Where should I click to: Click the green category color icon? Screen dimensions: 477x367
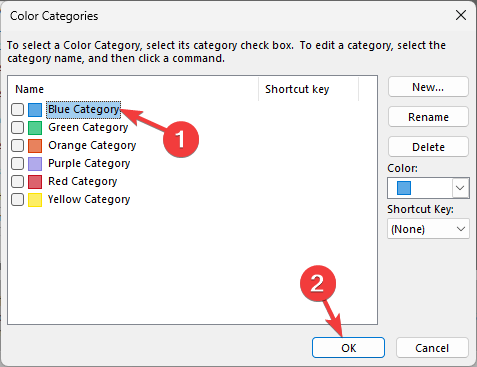[x=35, y=128]
